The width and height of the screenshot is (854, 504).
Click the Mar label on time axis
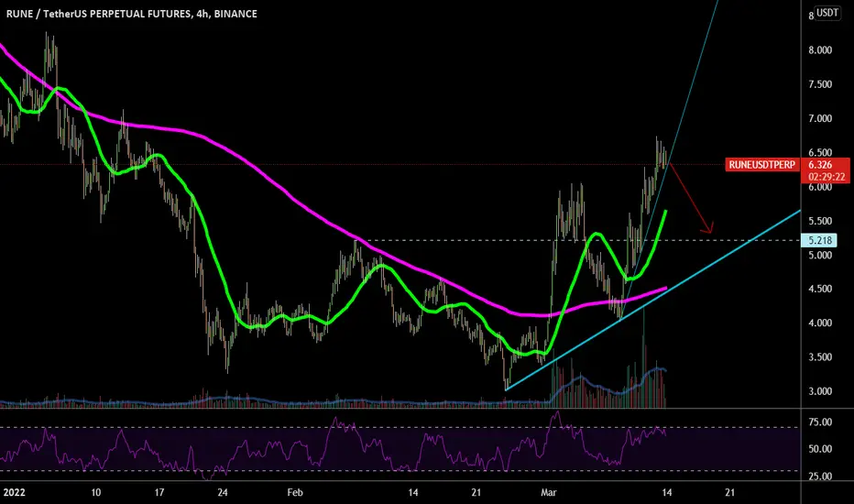click(x=549, y=493)
